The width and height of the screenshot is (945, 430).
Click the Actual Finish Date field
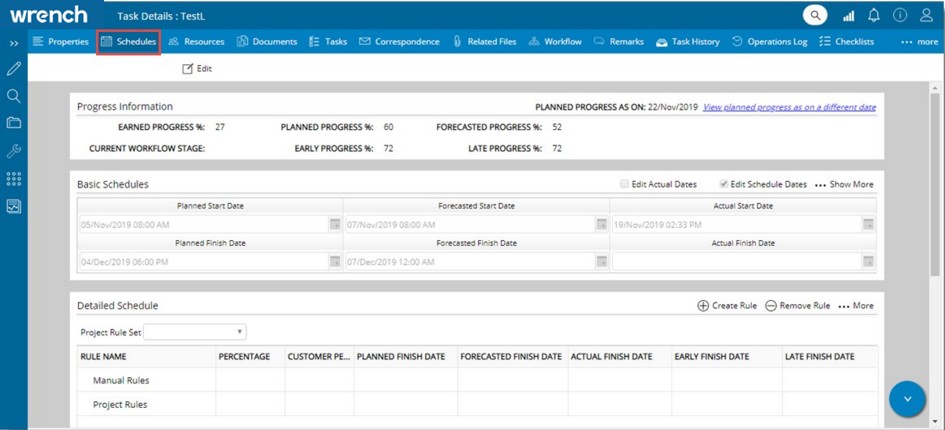tap(736, 261)
